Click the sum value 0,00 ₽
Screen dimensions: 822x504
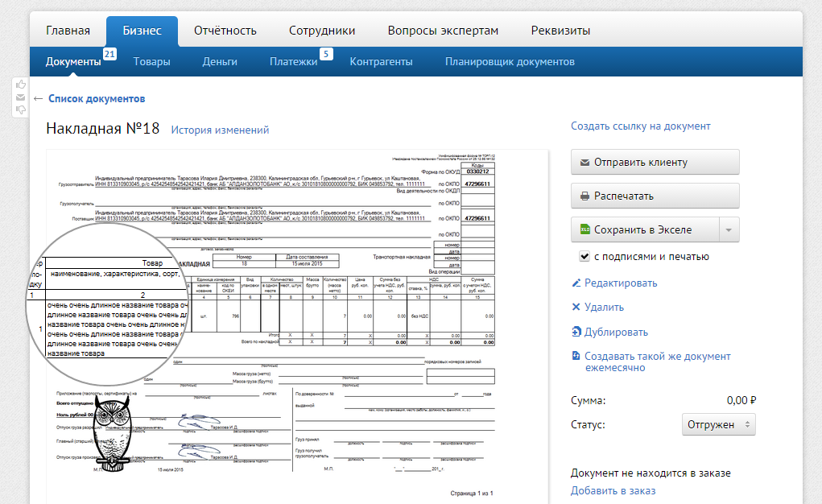pos(741,401)
